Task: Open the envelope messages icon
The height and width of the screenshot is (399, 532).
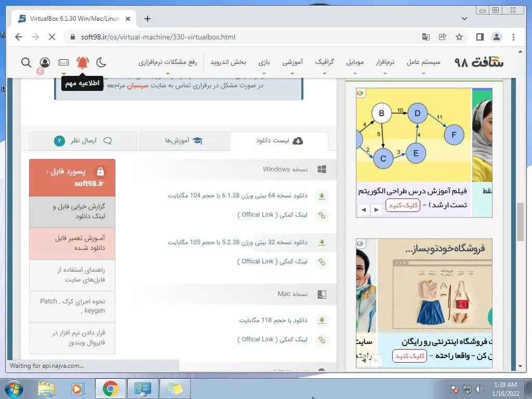Action: [63, 62]
